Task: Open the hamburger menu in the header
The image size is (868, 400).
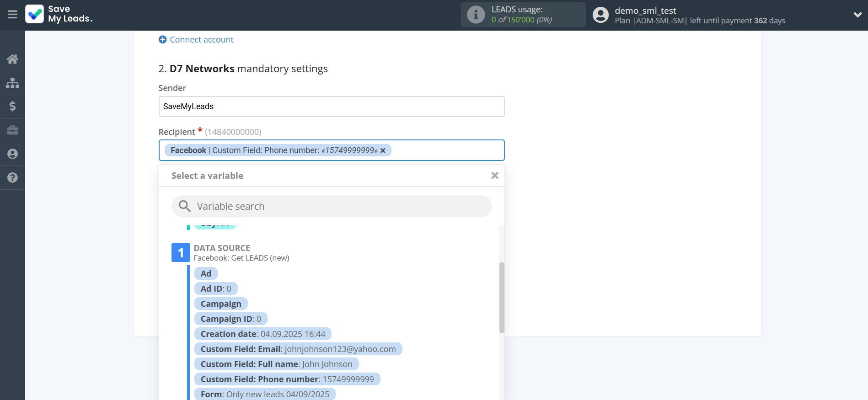Action: pos(12,15)
